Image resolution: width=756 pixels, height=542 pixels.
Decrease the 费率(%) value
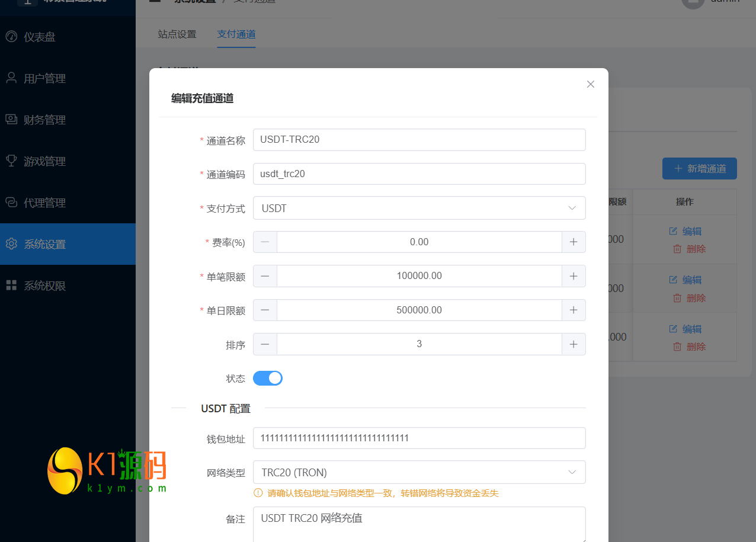click(x=265, y=242)
